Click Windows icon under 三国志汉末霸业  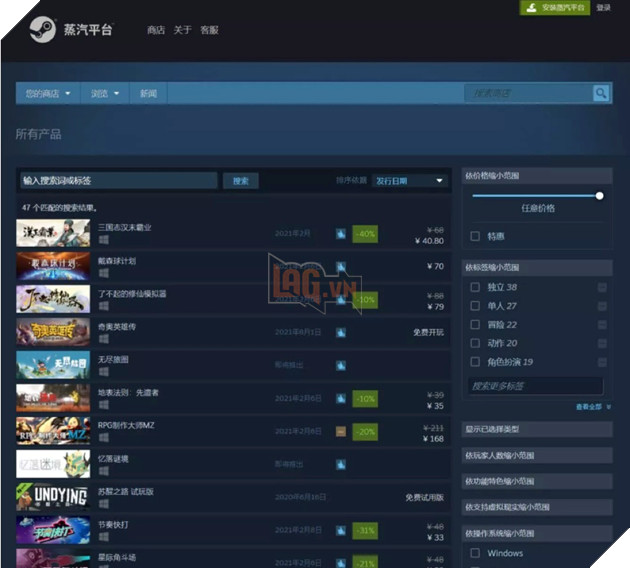[x=104, y=240]
